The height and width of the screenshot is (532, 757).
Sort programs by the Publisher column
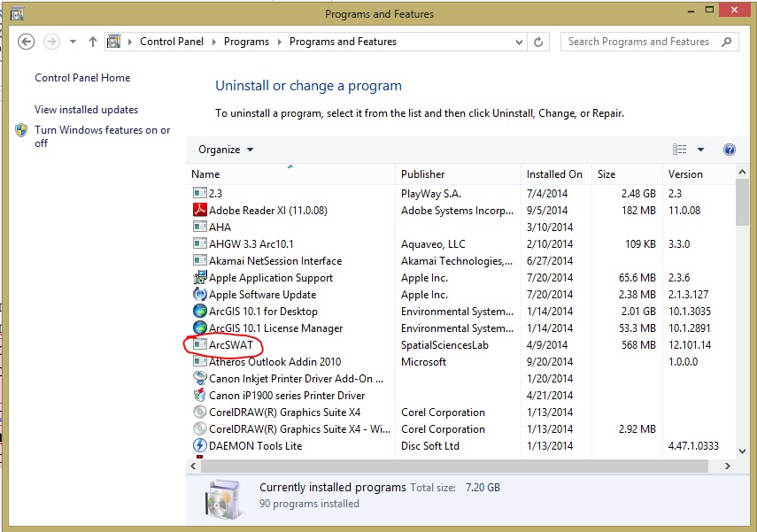point(422,174)
